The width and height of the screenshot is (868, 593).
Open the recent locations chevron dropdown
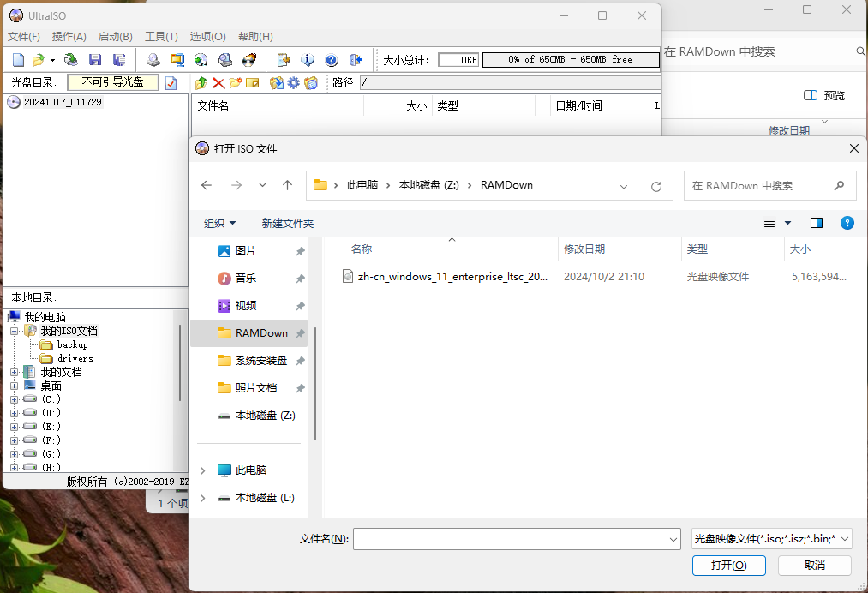coord(262,185)
